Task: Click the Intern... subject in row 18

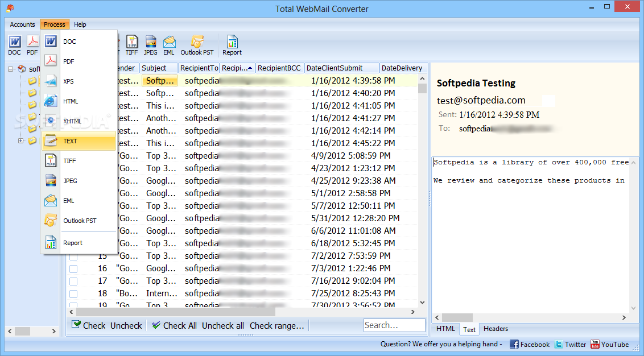Action: [x=162, y=293]
